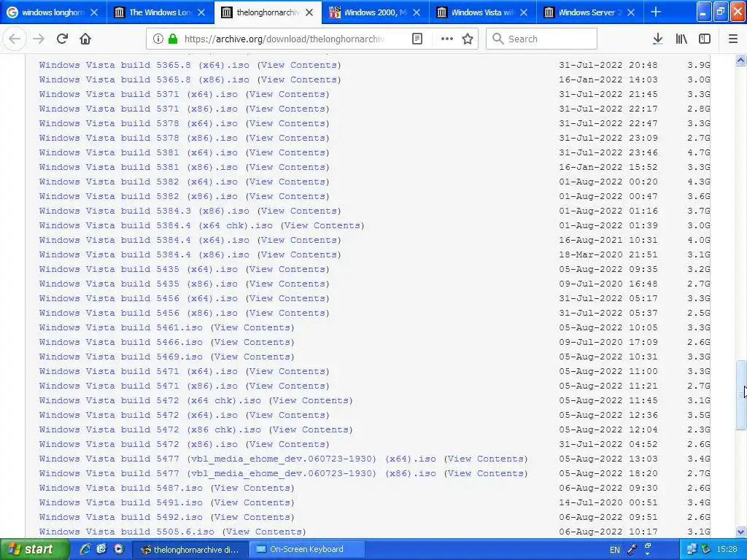Viewport: 747px width, 560px height.
Task: Close the 'Windows Server 2' tab
Action: tap(631, 12)
